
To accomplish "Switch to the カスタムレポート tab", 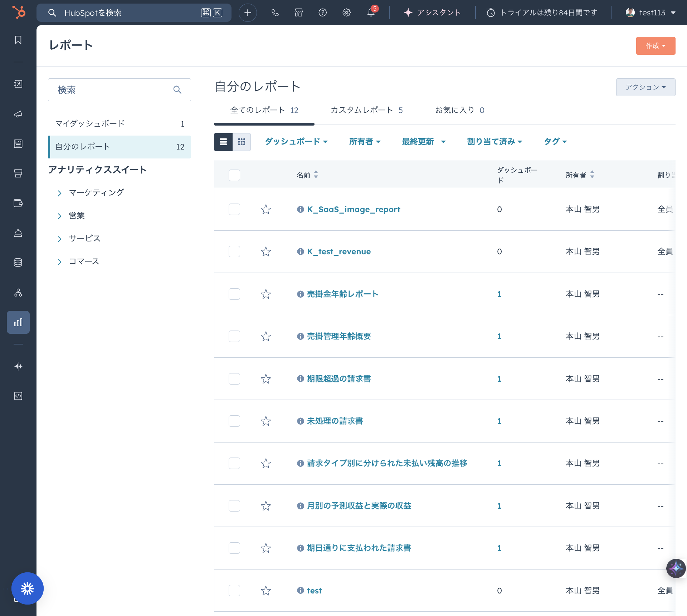I will click(x=366, y=110).
